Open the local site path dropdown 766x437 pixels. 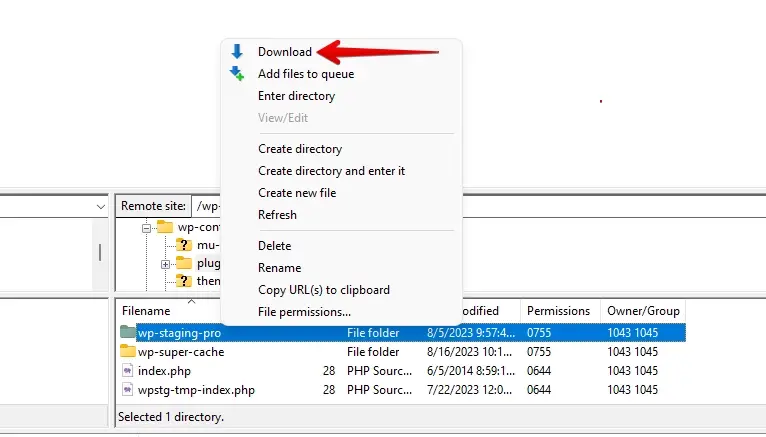tap(101, 207)
